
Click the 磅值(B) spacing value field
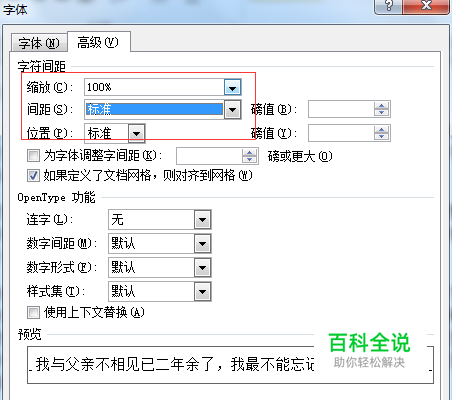coord(341,109)
